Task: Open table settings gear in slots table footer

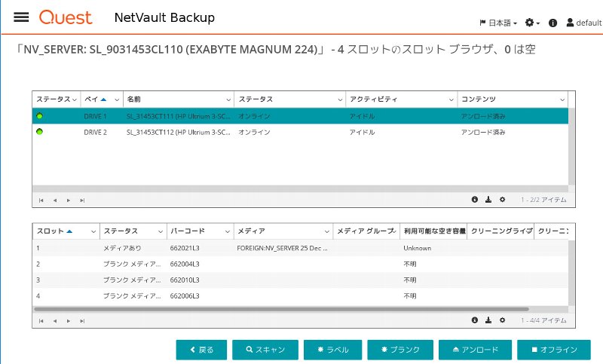Action: point(502,320)
